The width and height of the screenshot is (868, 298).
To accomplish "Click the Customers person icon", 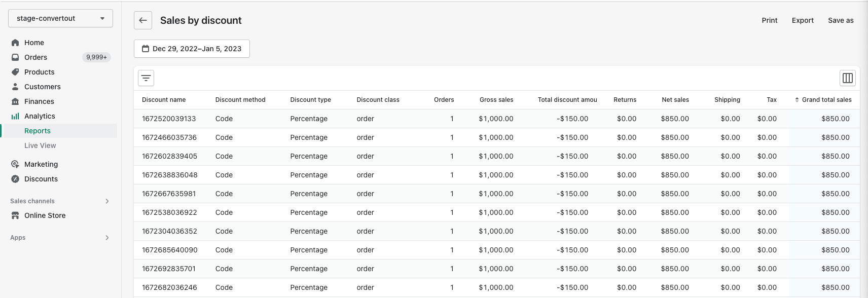I will [15, 87].
